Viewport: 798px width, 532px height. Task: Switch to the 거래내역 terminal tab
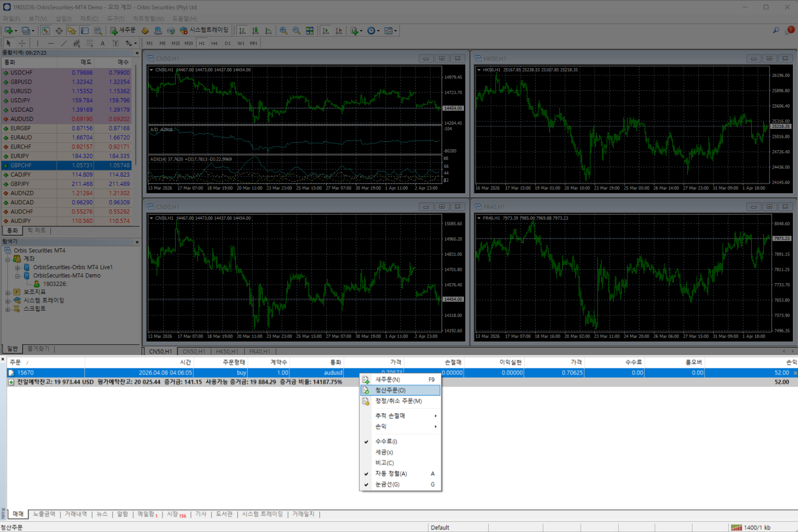(x=76, y=514)
